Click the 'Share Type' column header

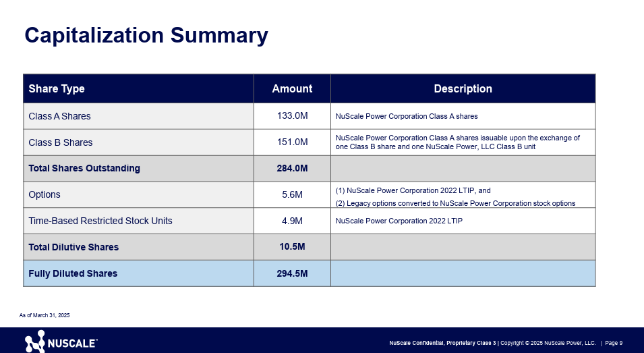point(57,89)
